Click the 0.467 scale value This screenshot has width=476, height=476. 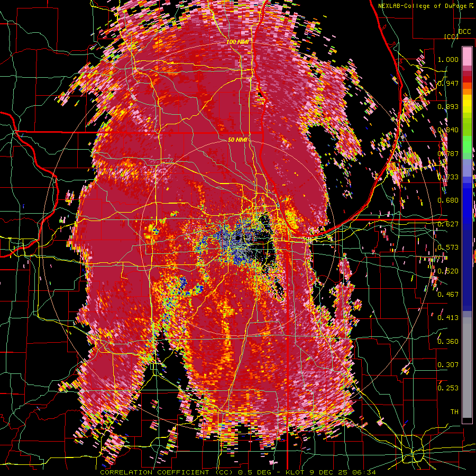448,295
